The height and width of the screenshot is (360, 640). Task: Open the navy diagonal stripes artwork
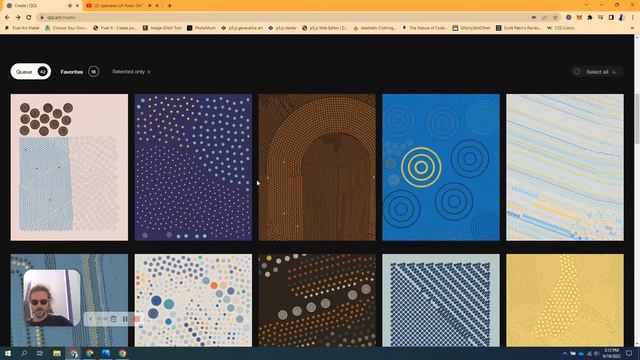tap(441, 300)
